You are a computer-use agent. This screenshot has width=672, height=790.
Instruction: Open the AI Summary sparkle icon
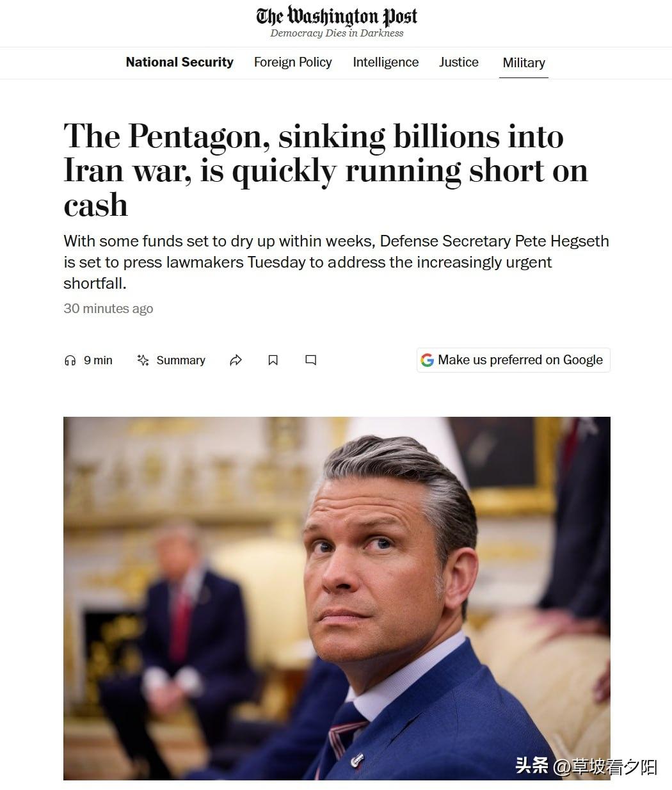point(143,360)
